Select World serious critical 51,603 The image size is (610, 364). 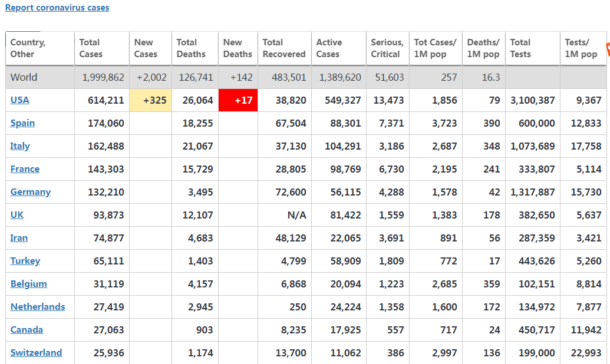click(387, 77)
